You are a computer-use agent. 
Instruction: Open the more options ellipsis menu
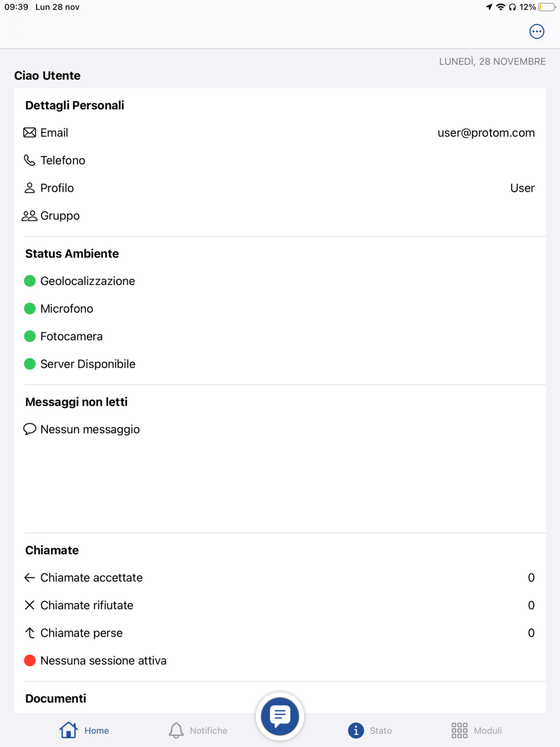pos(536,31)
